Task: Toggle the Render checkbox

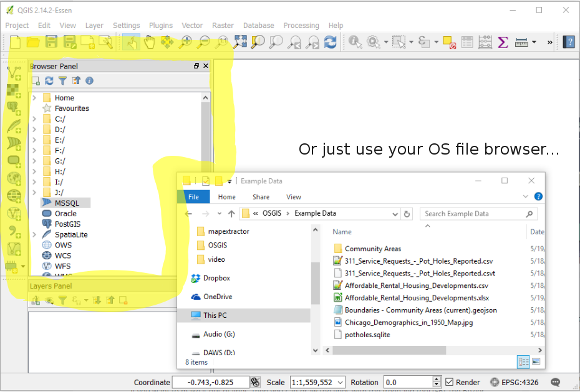Action: [450, 382]
